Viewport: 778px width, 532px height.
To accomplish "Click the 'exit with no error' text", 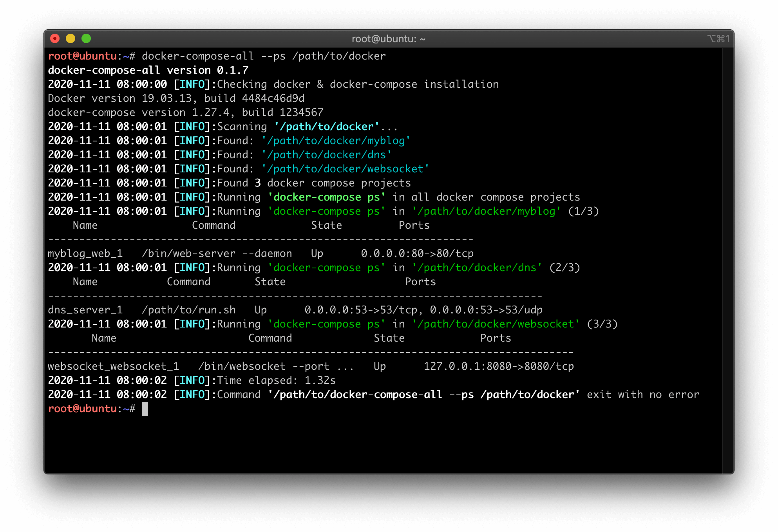I will 643,394.
